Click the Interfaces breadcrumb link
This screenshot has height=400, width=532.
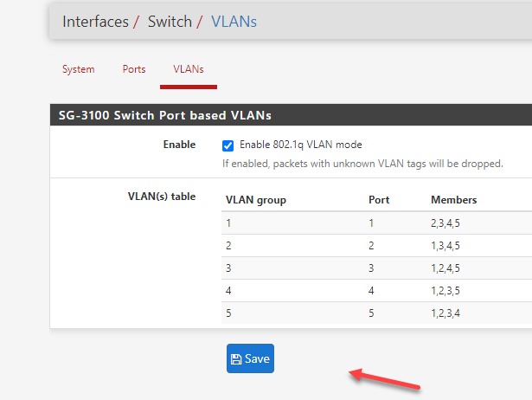tap(95, 21)
